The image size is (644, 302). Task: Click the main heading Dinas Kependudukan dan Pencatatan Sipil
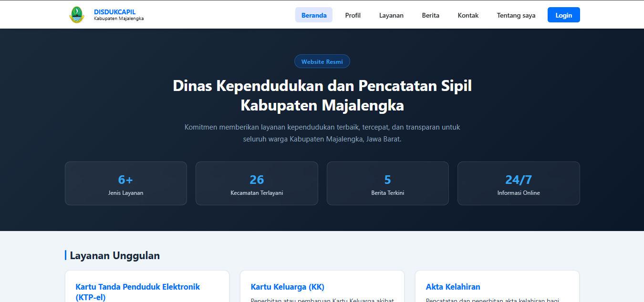pos(322,95)
